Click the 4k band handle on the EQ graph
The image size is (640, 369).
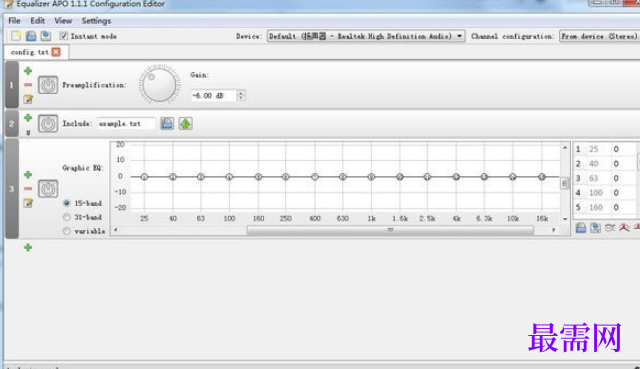pyautogui.click(x=456, y=177)
